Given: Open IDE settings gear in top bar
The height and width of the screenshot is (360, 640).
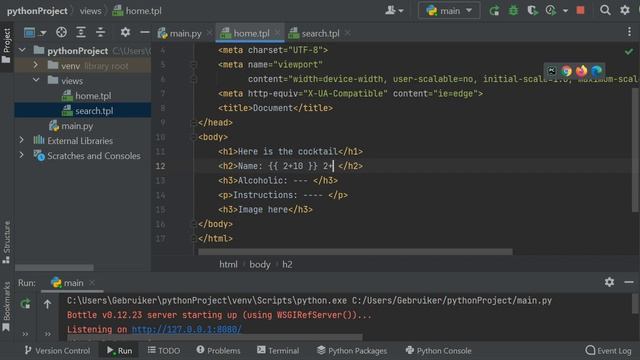Looking at the screenshot, I should tap(625, 10).
